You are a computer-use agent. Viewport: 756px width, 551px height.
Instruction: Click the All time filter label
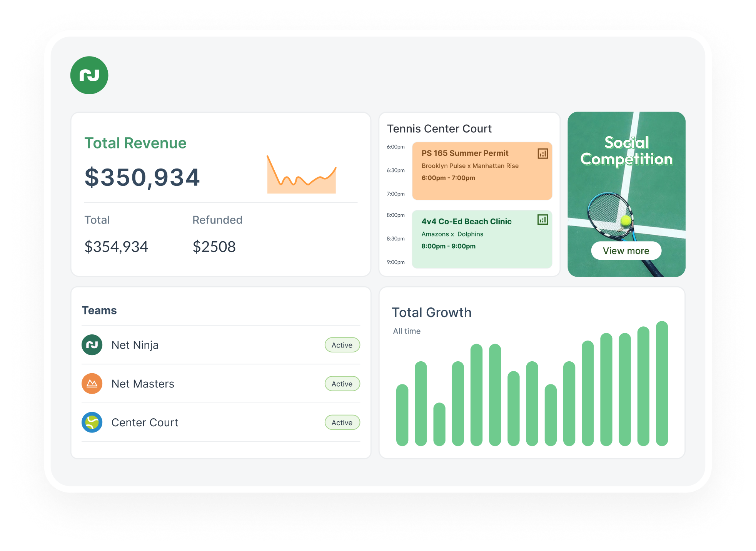click(407, 331)
